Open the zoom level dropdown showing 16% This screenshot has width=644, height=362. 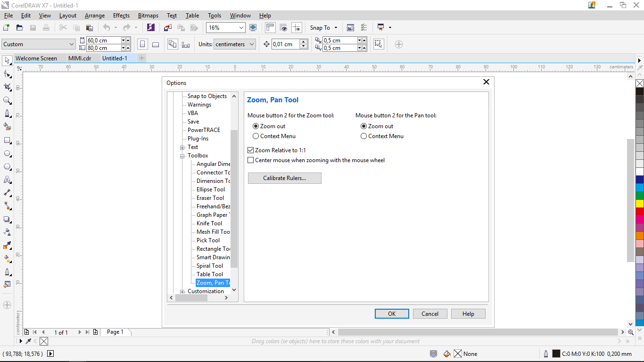click(x=242, y=27)
